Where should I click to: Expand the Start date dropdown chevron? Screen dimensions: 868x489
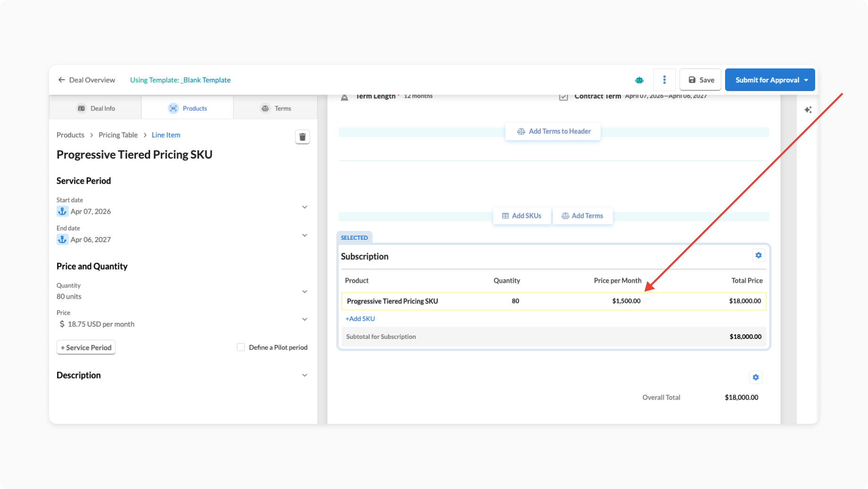[x=305, y=207]
